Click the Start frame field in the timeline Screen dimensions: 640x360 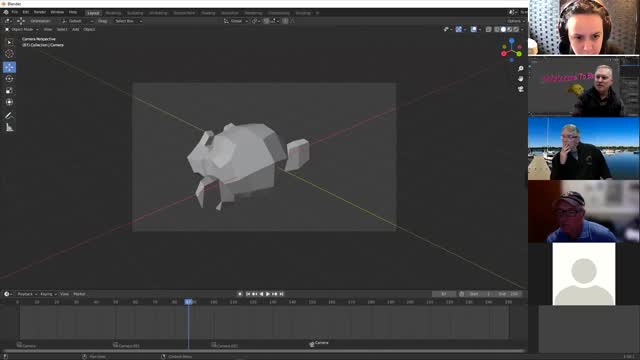480,294
